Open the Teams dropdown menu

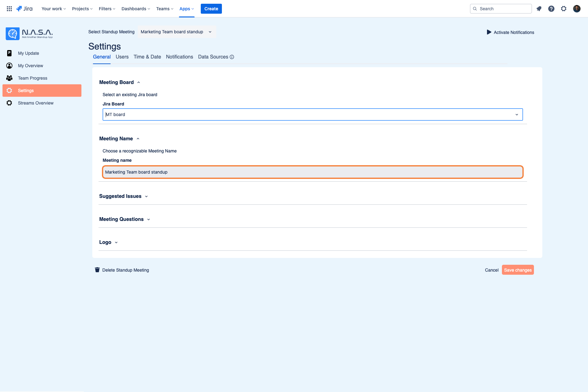point(165,9)
